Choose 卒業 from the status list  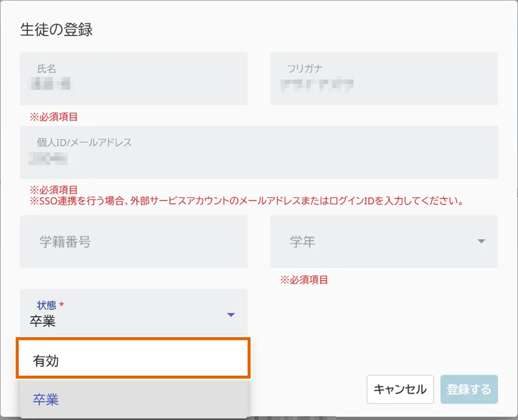tap(134, 400)
